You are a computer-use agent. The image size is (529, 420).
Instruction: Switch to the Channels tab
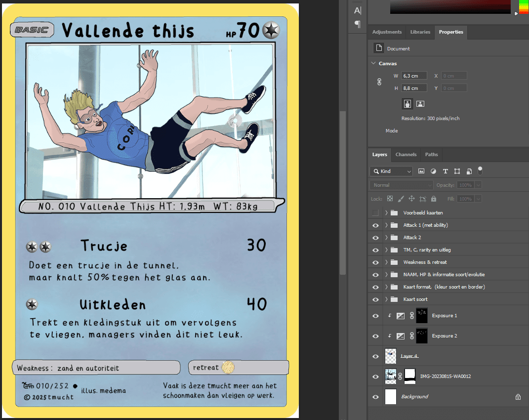click(406, 154)
